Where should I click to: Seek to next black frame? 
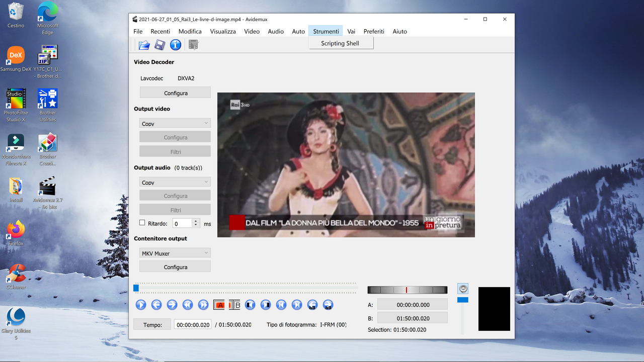[266, 305]
